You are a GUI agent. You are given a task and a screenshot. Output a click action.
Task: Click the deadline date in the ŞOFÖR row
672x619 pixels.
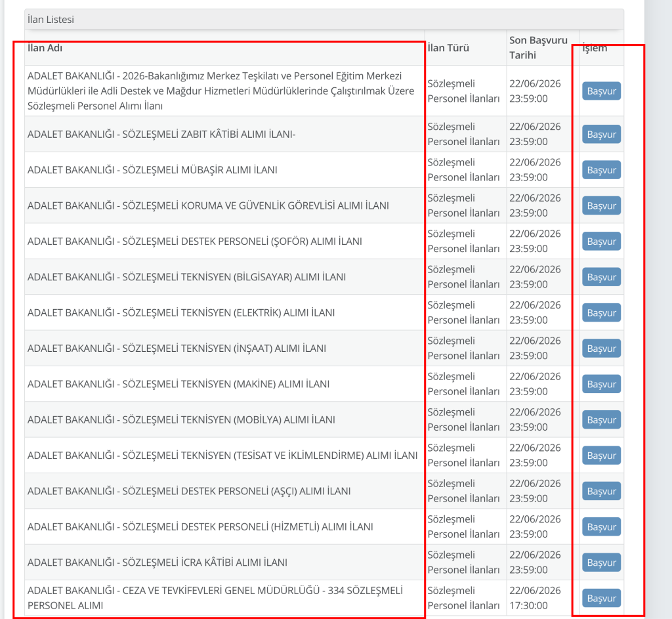535,241
